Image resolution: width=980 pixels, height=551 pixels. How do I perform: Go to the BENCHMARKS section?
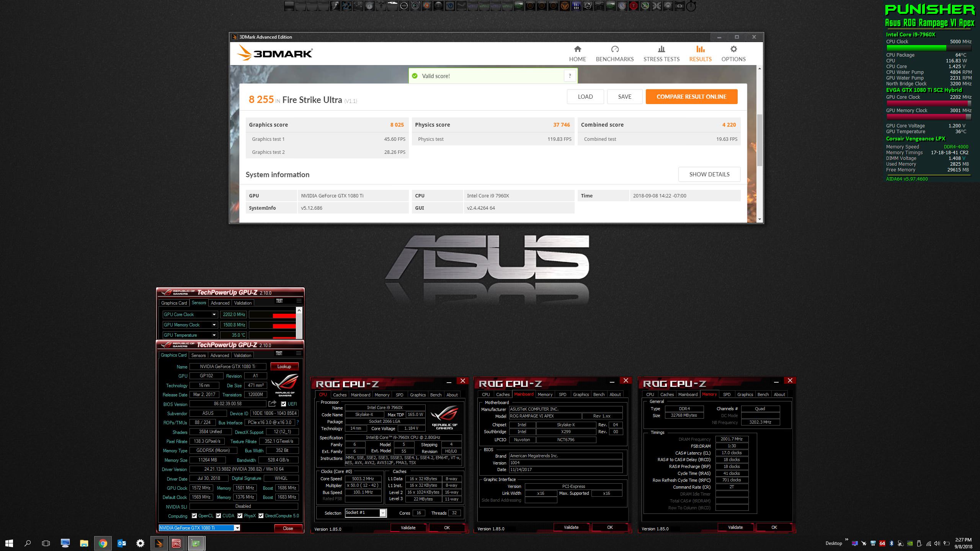click(x=614, y=54)
